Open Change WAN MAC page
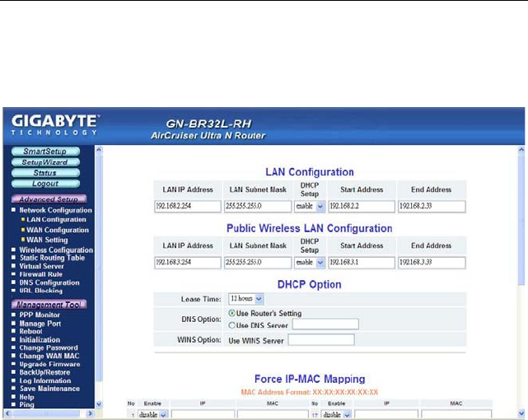The width and height of the screenshot is (528, 420). [49, 356]
